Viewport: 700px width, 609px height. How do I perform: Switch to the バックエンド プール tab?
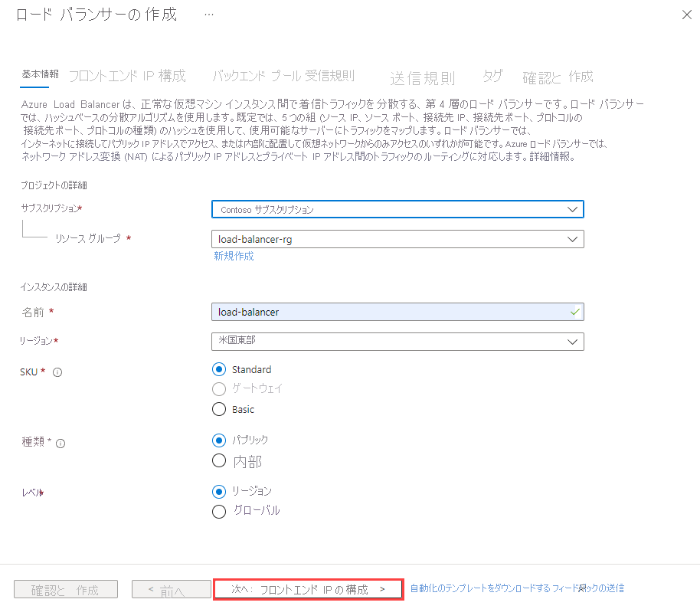point(257,76)
